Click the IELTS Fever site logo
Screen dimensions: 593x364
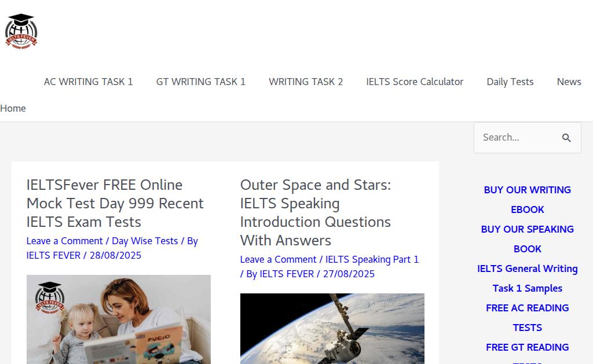click(21, 31)
